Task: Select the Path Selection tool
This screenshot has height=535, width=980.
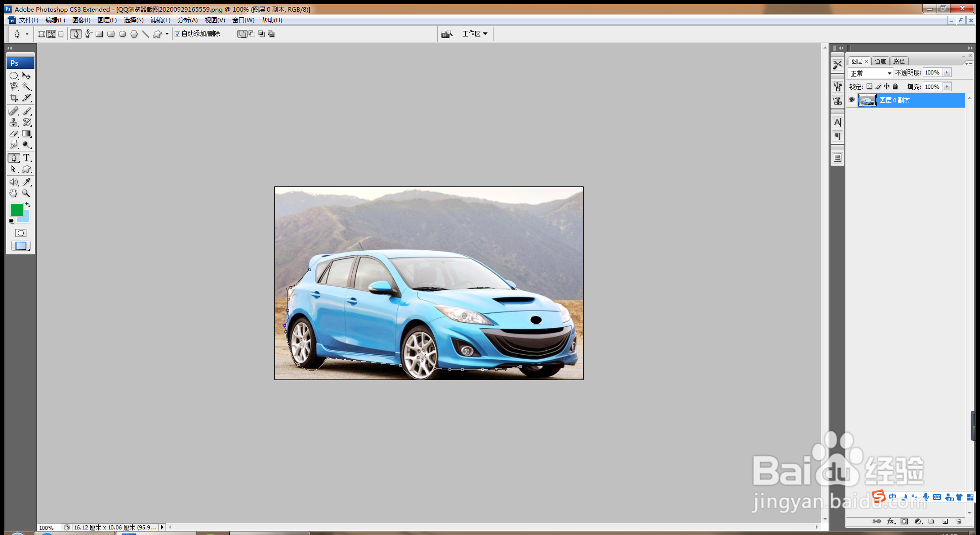Action: click(x=14, y=169)
